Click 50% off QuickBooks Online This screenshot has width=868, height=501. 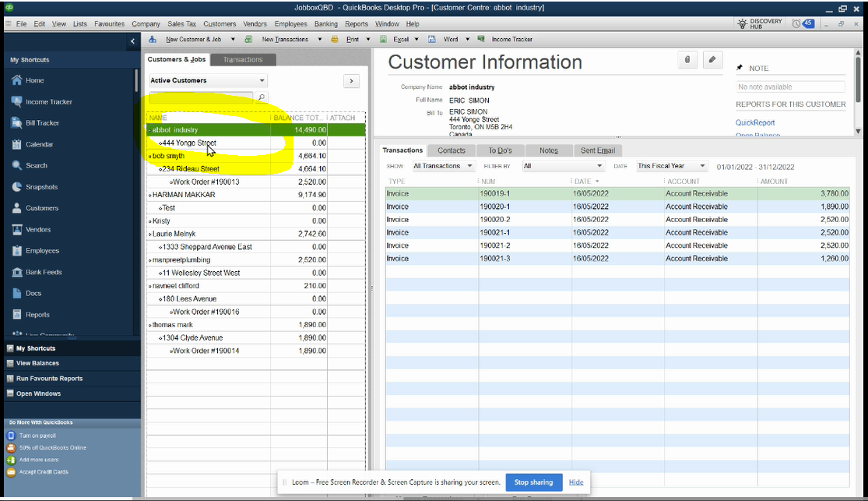click(53, 448)
